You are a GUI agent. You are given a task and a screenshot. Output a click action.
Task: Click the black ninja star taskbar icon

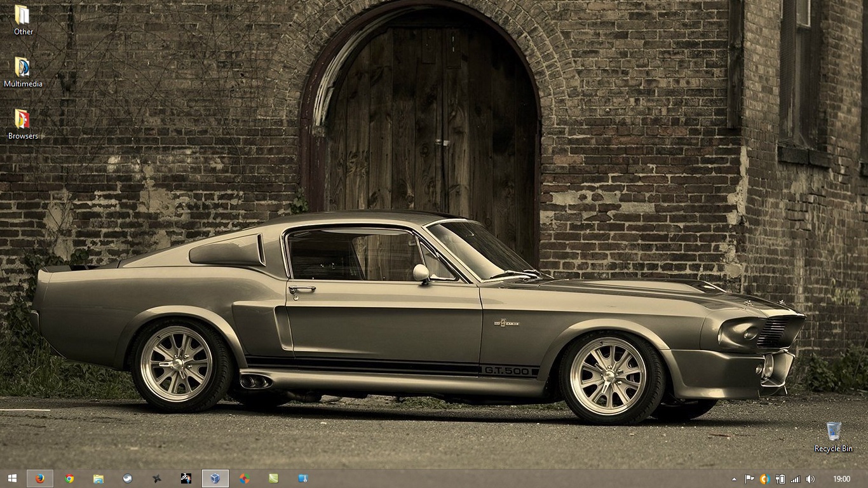157,478
